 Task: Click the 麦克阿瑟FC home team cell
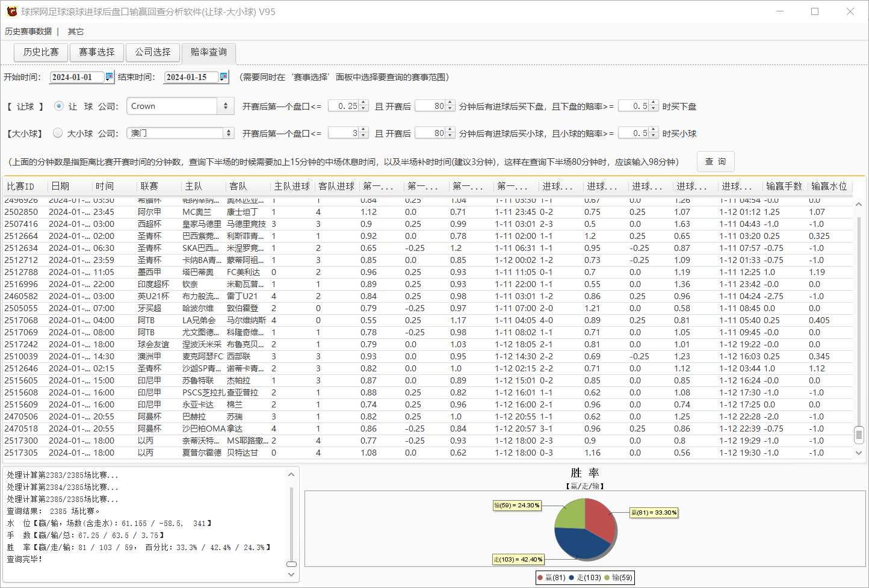coord(202,356)
